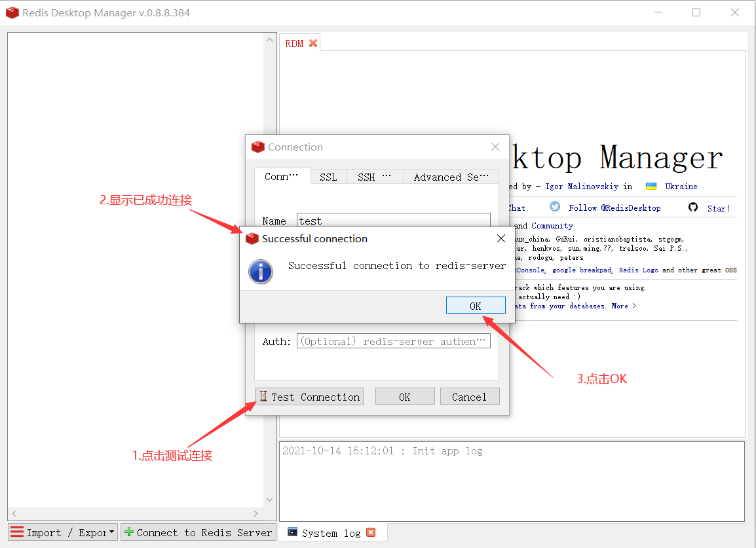This screenshot has width=756, height=548.
Task: Click Connect to Redis Server button
Action: (198, 532)
